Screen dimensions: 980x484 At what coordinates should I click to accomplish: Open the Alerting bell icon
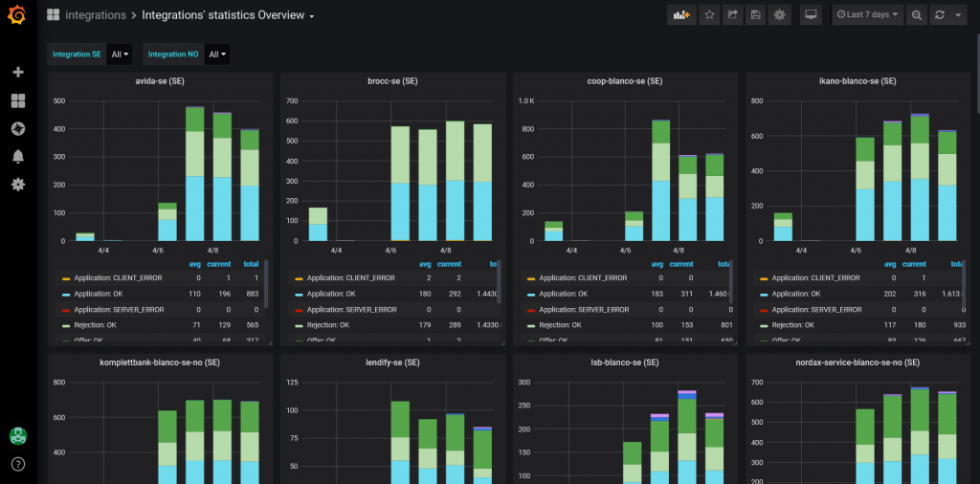[x=17, y=156]
